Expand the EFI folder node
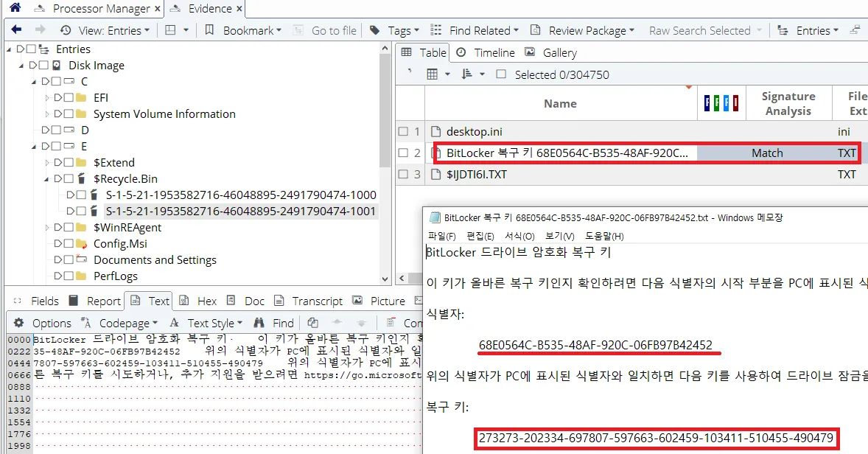This screenshot has height=454, width=868. 48,98
